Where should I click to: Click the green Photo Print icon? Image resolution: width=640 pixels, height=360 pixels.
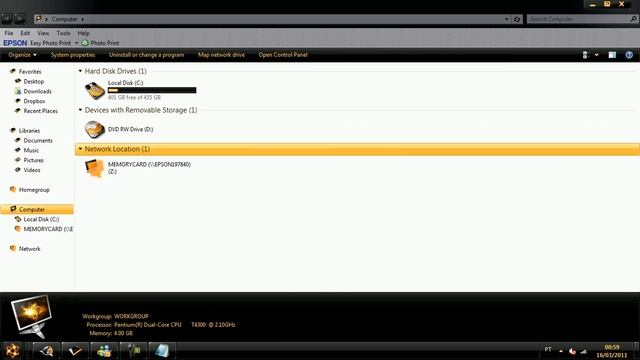pyautogui.click(x=85, y=43)
